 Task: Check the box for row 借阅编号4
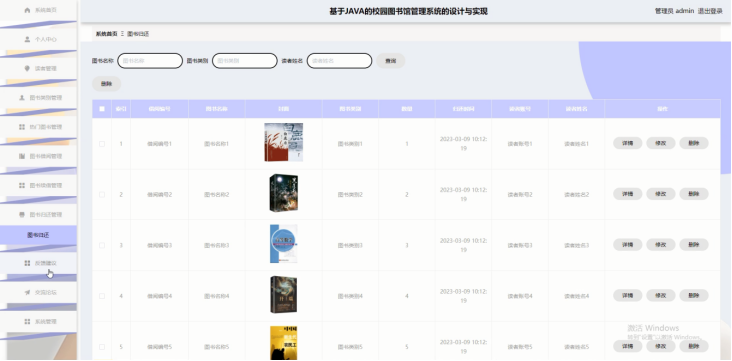(x=102, y=296)
